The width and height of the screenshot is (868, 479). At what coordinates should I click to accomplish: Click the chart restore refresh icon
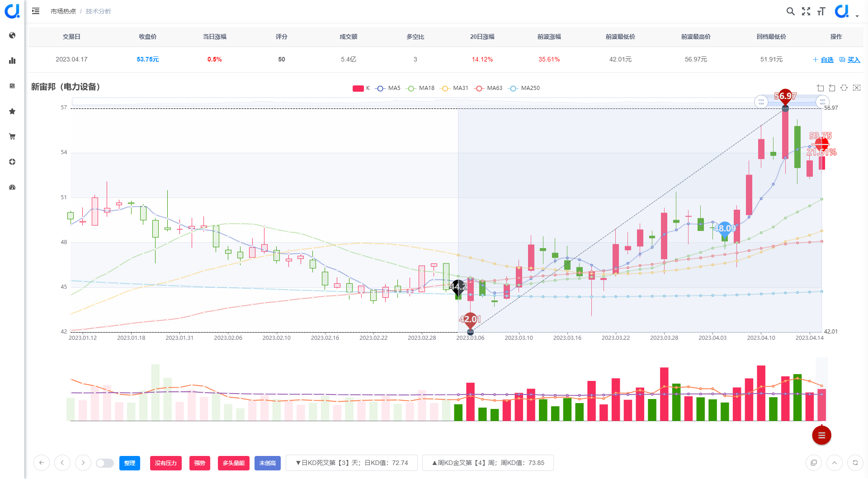(x=844, y=88)
